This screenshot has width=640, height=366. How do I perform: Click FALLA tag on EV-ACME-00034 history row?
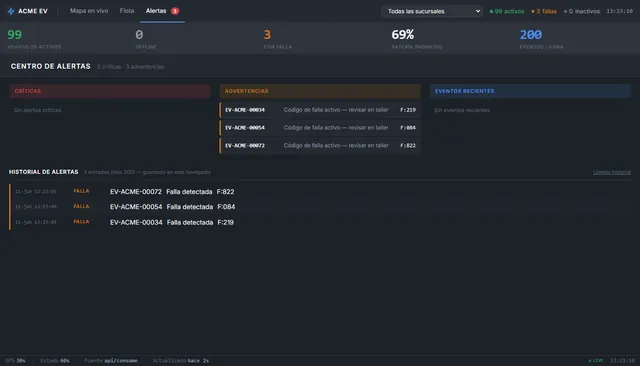[x=81, y=222]
